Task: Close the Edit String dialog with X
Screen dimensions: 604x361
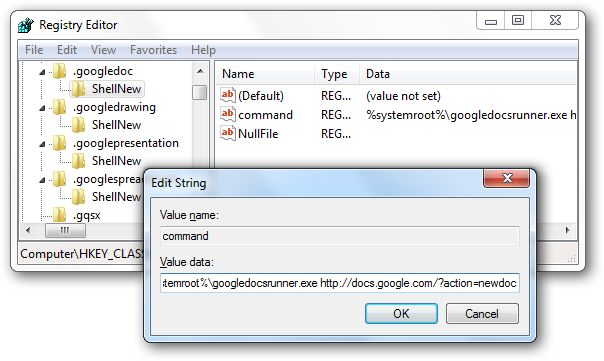Action: (507, 178)
